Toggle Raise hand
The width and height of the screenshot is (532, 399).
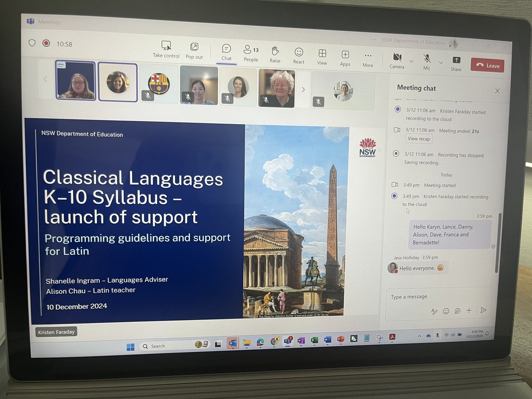[275, 55]
